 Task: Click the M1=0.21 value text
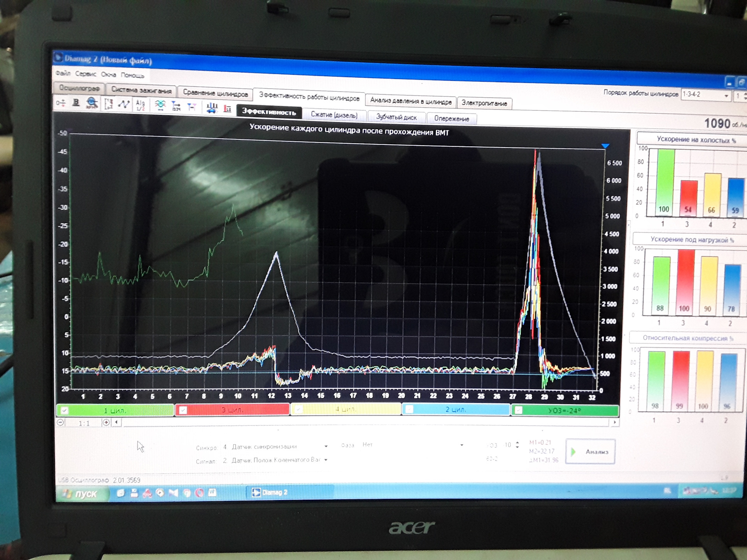[540, 442]
